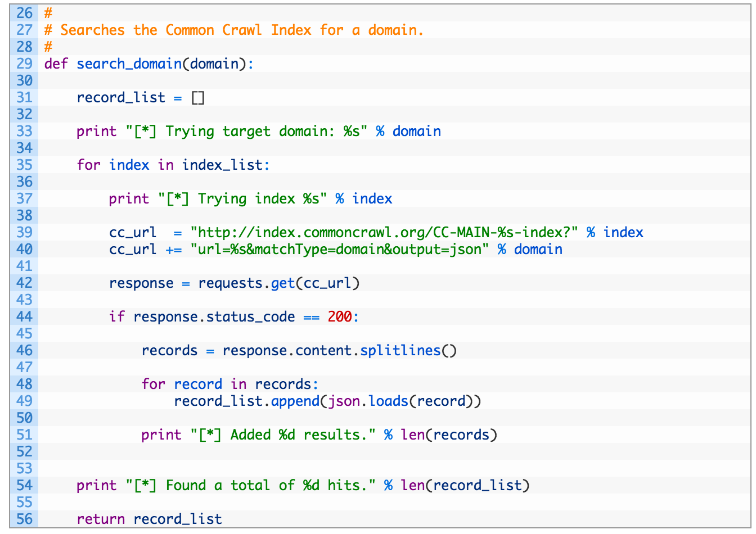Click line number 54 in the gutter
The image size is (756, 534).
(24, 485)
